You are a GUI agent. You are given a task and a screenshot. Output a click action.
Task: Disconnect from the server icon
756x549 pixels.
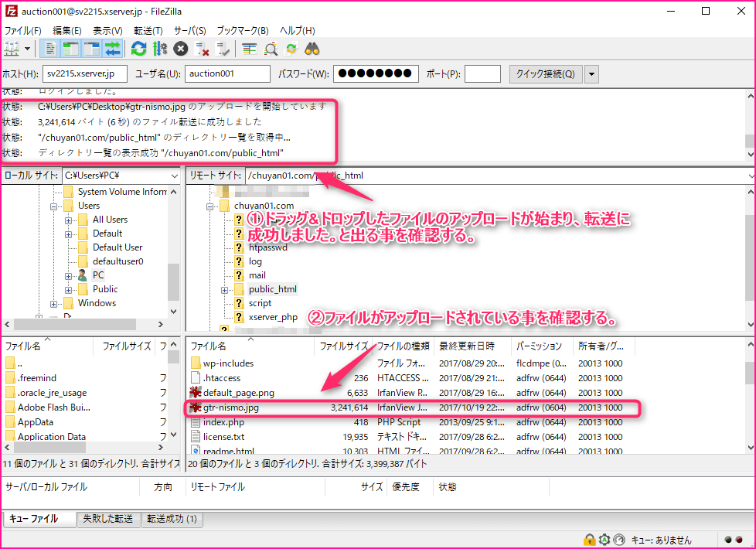pyautogui.click(x=202, y=49)
